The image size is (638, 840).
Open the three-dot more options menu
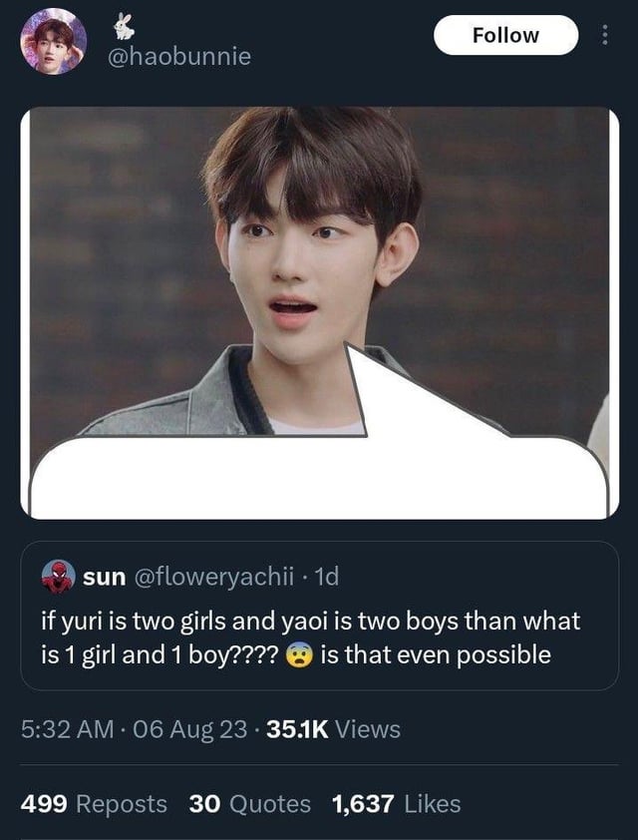pyautogui.click(x=605, y=35)
